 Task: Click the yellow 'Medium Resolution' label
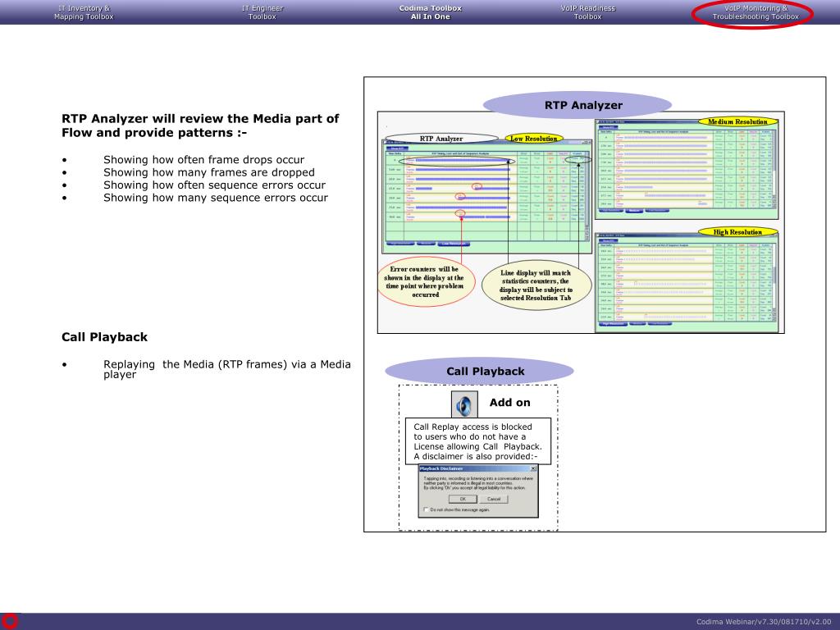(x=737, y=121)
